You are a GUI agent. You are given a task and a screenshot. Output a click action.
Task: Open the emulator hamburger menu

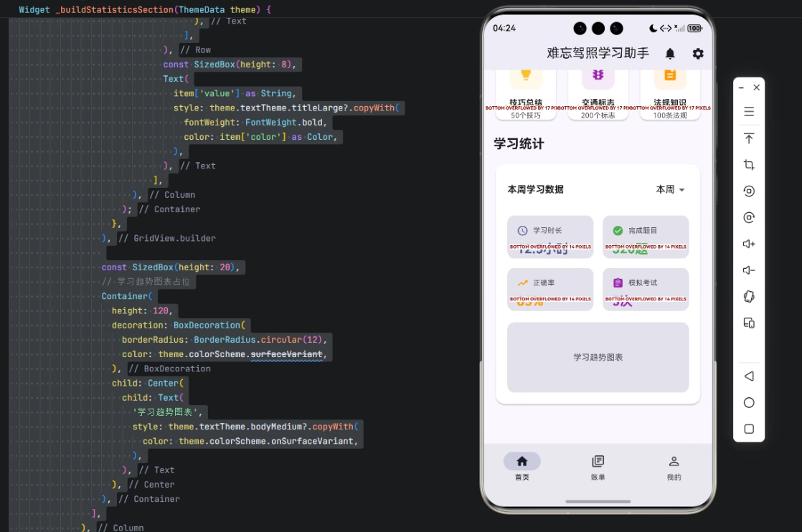[749, 111]
